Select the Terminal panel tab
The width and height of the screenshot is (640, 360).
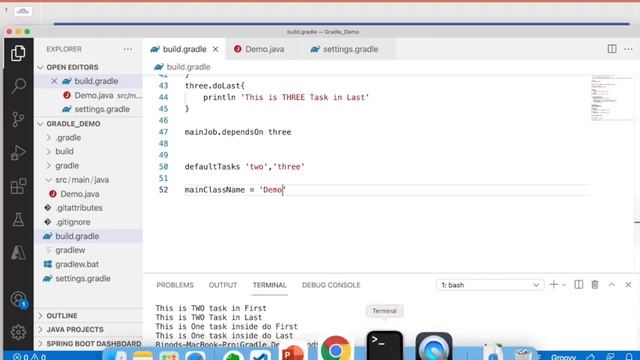point(269,285)
